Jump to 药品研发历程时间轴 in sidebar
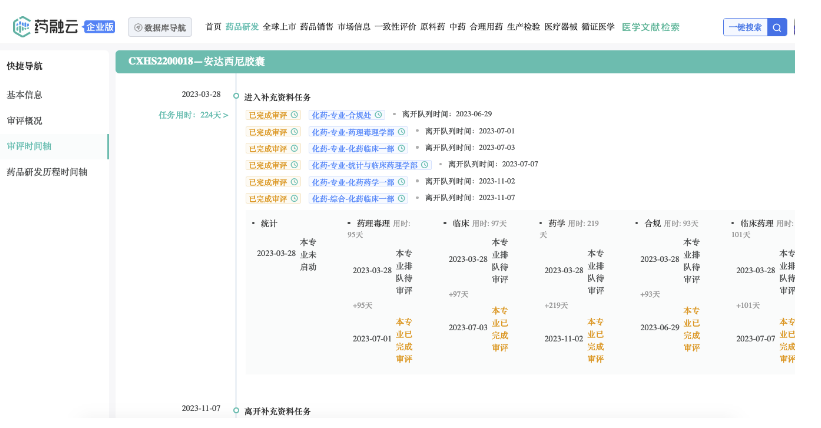This screenshot has height=428, width=821. (x=47, y=172)
